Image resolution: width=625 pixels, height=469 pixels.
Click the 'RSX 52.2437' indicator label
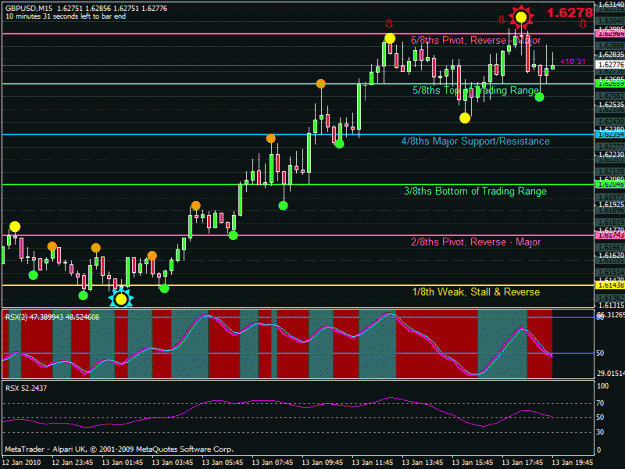26,388
